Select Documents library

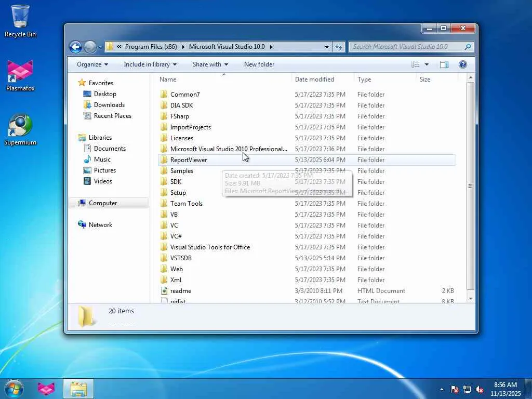[110, 148]
